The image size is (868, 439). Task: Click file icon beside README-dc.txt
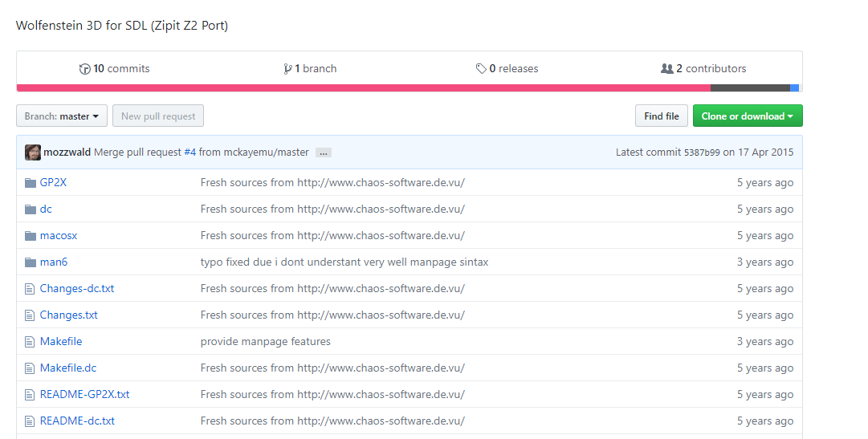pyautogui.click(x=30, y=422)
